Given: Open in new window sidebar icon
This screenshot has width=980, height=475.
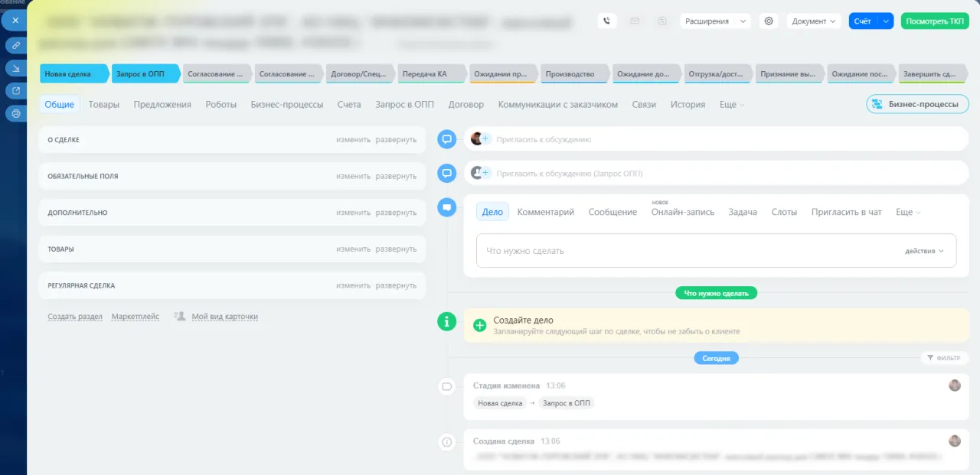Looking at the screenshot, I should [x=15, y=91].
